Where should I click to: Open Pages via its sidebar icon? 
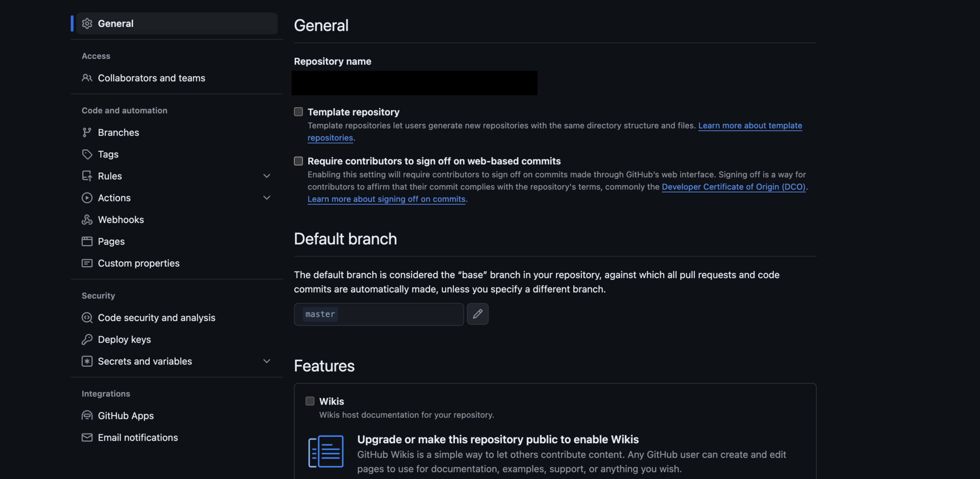pyautogui.click(x=87, y=241)
